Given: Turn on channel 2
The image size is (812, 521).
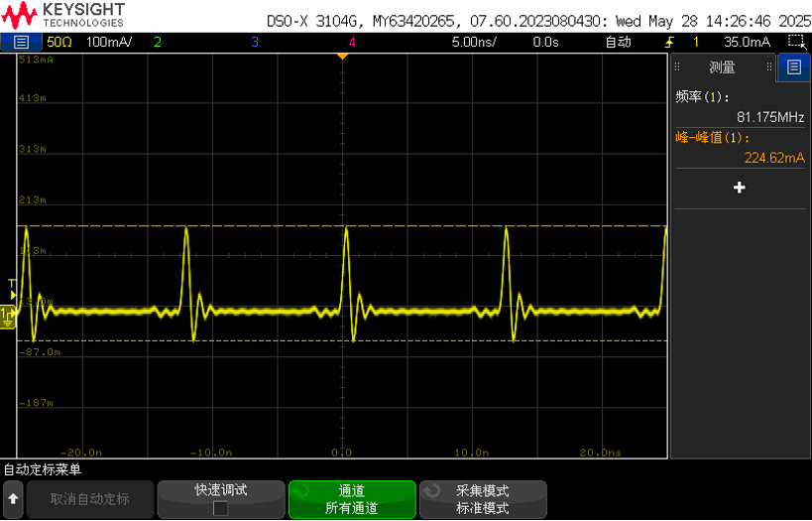Looking at the screenshot, I should 158,42.
